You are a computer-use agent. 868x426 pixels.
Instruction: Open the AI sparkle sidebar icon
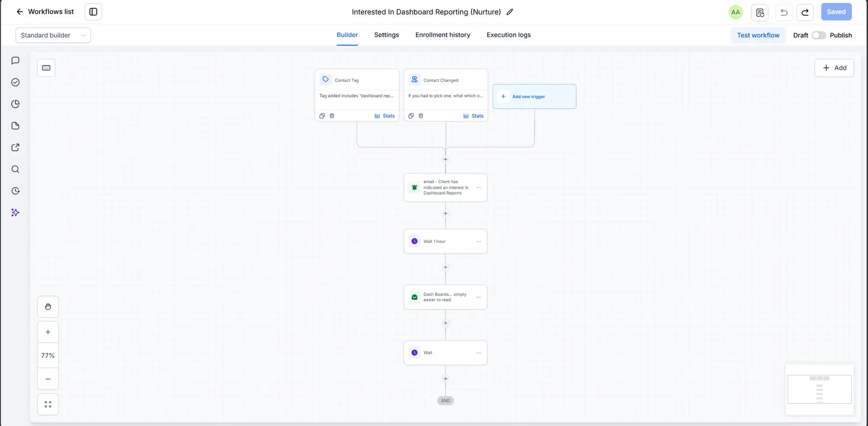coord(15,212)
